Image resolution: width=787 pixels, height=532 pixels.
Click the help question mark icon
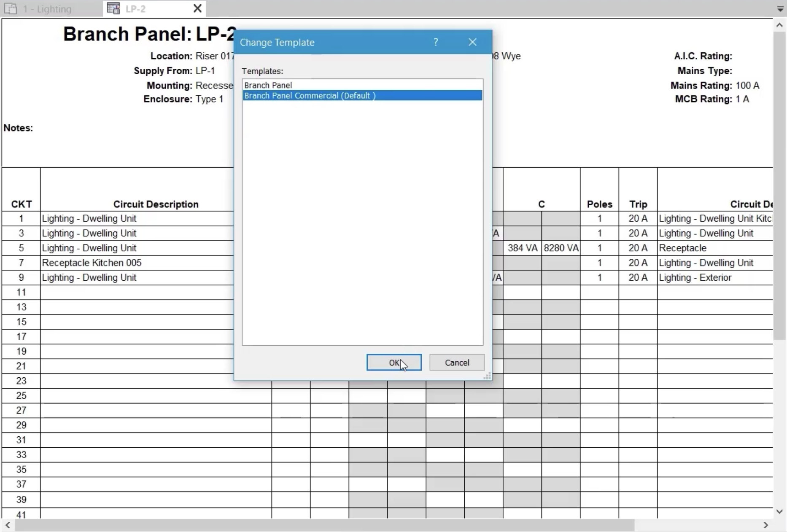pyautogui.click(x=436, y=42)
